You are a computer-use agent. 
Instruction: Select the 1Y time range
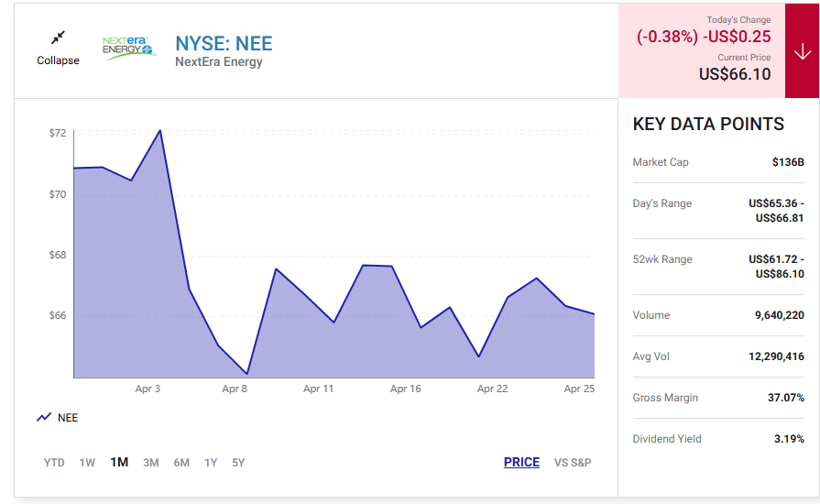pos(211,463)
